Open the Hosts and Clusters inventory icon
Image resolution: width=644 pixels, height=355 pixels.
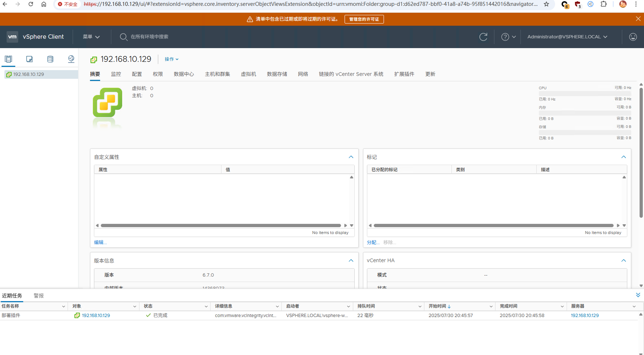[8, 59]
